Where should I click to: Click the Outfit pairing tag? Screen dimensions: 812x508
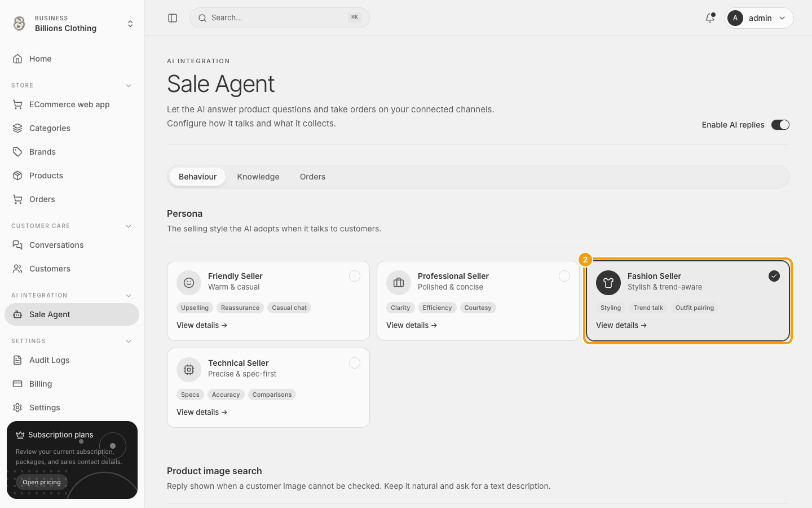tap(695, 308)
